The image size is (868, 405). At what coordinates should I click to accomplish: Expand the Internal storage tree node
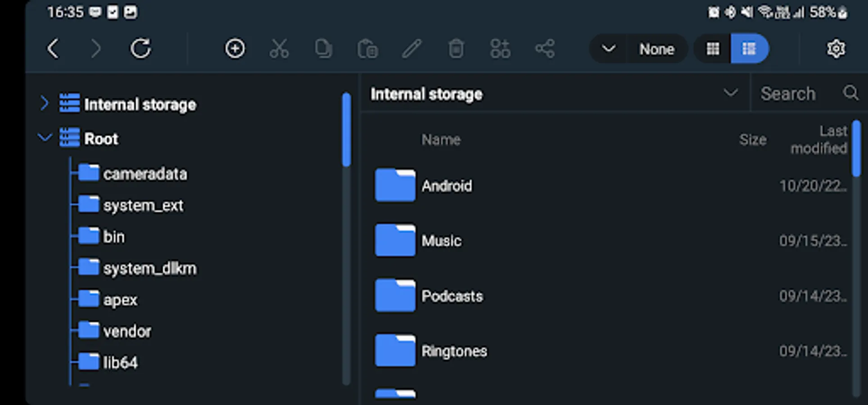click(45, 103)
